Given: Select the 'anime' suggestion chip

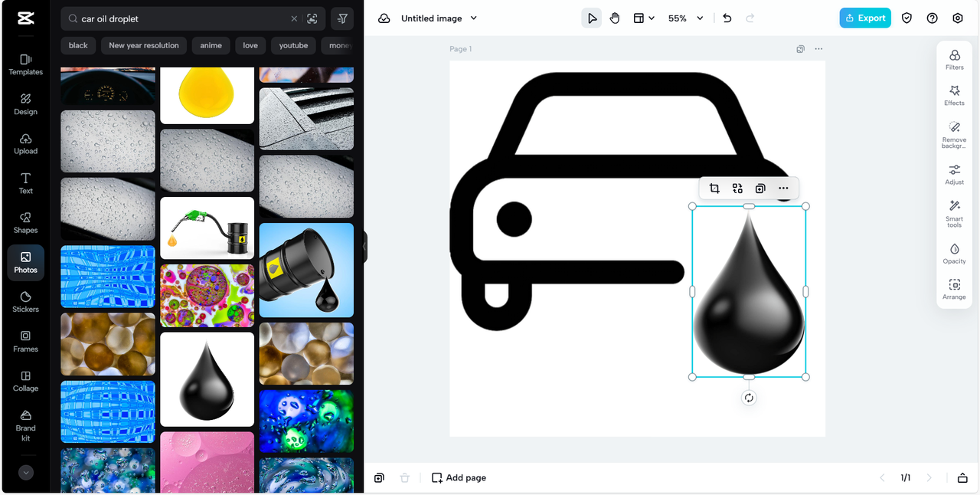Looking at the screenshot, I should (x=211, y=45).
